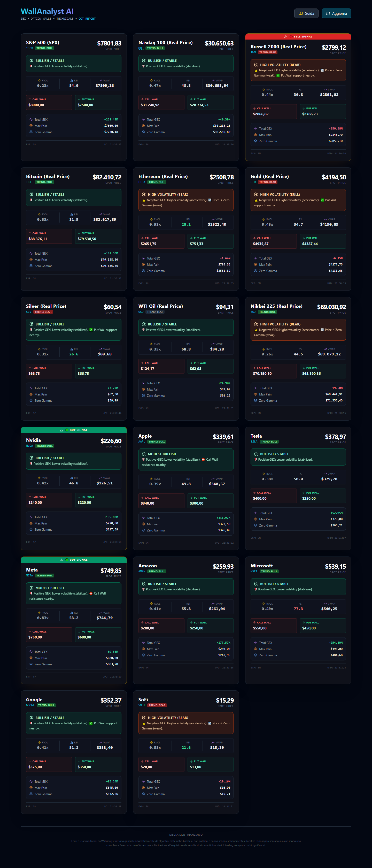The width and height of the screenshot is (372, 868).
Task: Click Nikkei 225 Zero Gamma value $71.355,43
Action: (x=334, y=401)
